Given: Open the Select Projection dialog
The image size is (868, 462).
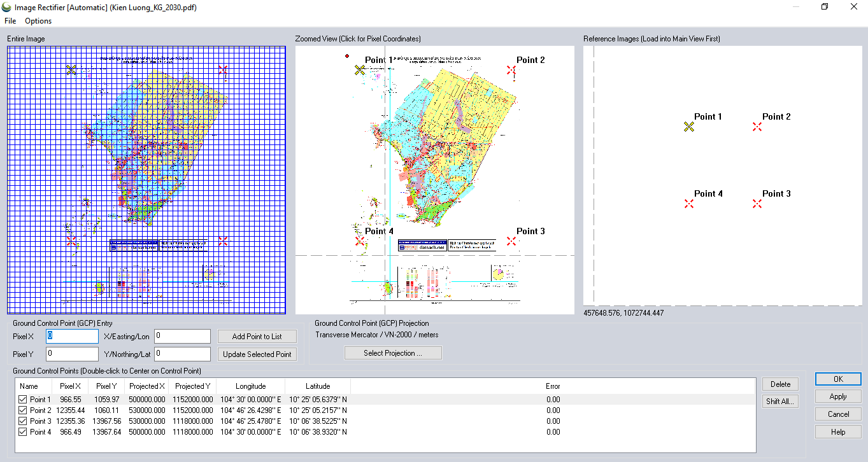Looking at the screenshot, I should pos(393,353).
